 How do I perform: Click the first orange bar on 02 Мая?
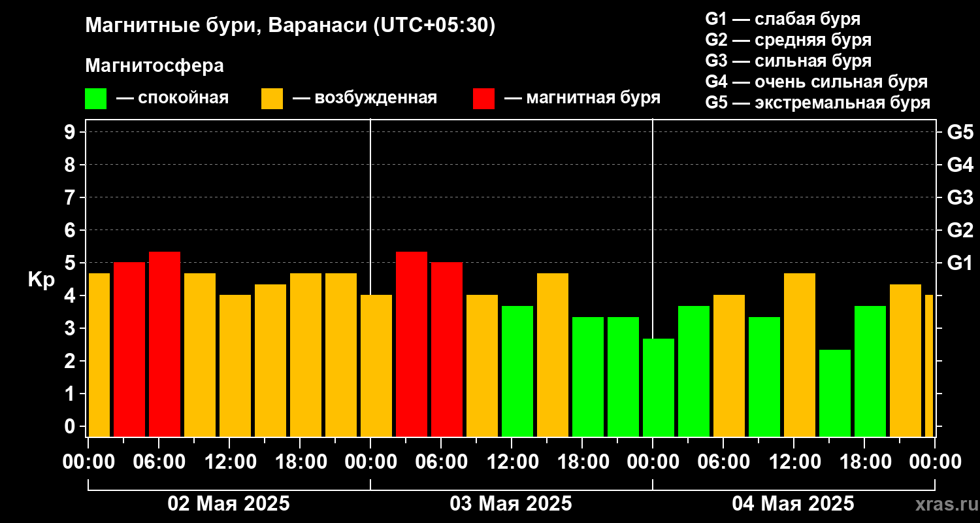(99, 355)
